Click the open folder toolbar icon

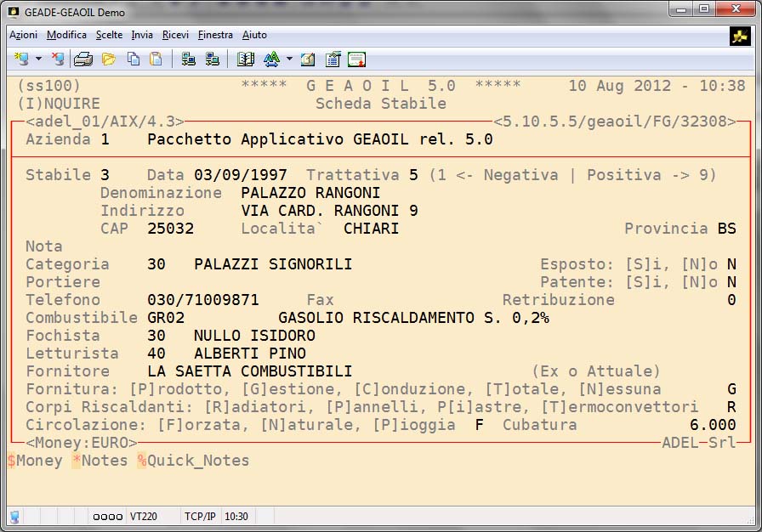(x=109, y=59)
